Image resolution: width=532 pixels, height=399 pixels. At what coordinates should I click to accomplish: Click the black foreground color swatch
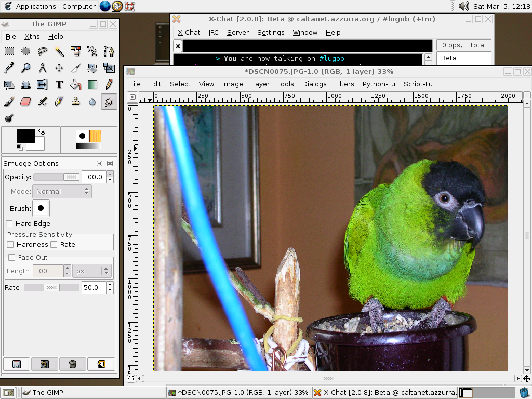click(x=25, y=136)
